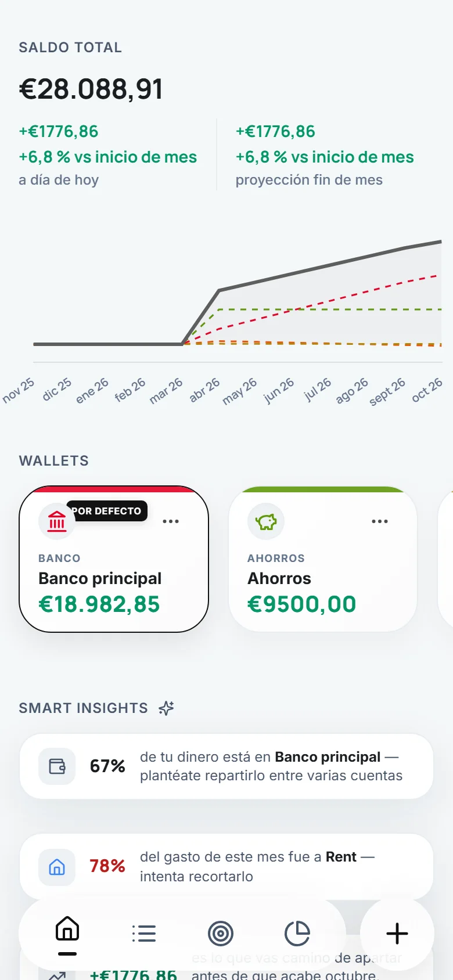Image resolution: width=453 pixels, height=980 pixels.
Task: Click the house icon in Rent insight
Action: (x=57, y=867)
